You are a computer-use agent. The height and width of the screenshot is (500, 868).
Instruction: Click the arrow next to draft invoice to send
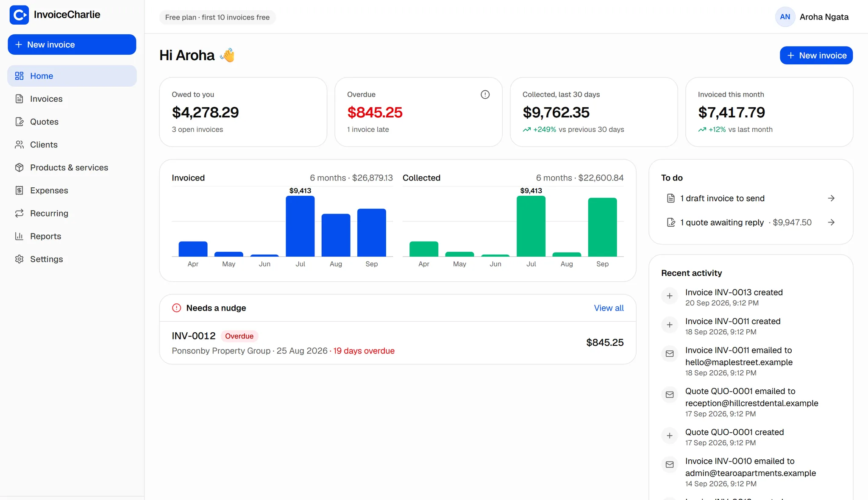click(831, 198)
